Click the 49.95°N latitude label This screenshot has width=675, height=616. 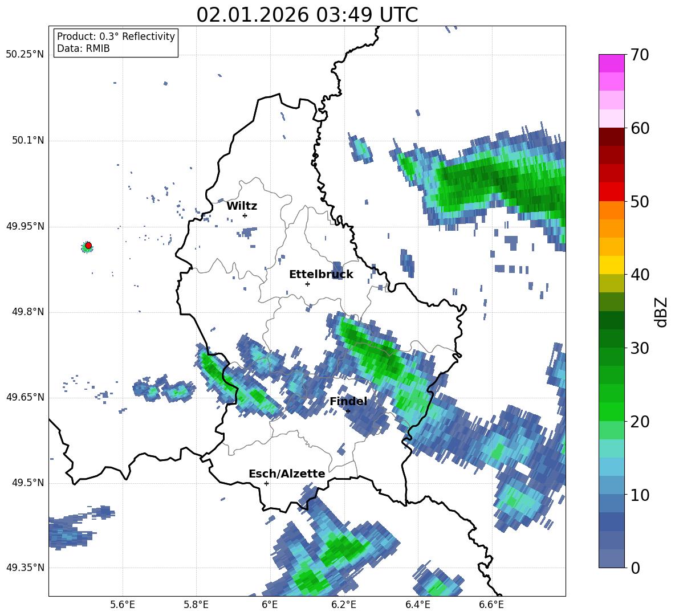tap(25, 226)
